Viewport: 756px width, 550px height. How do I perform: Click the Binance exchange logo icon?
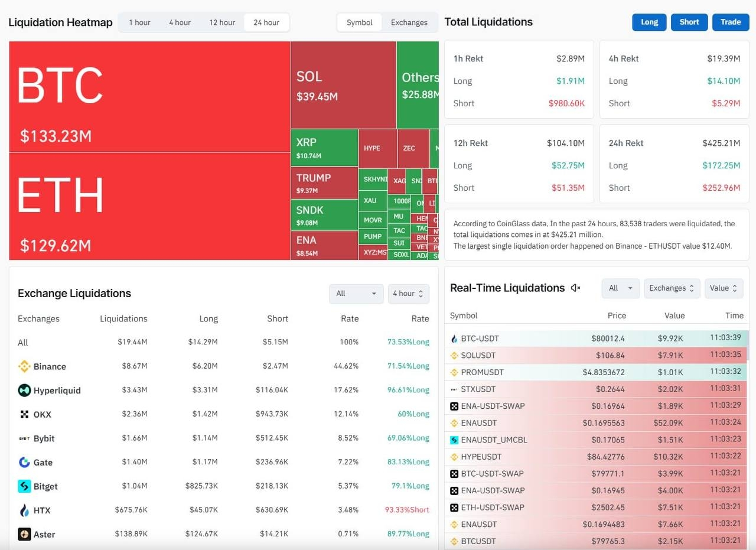[x=24, y=366]
